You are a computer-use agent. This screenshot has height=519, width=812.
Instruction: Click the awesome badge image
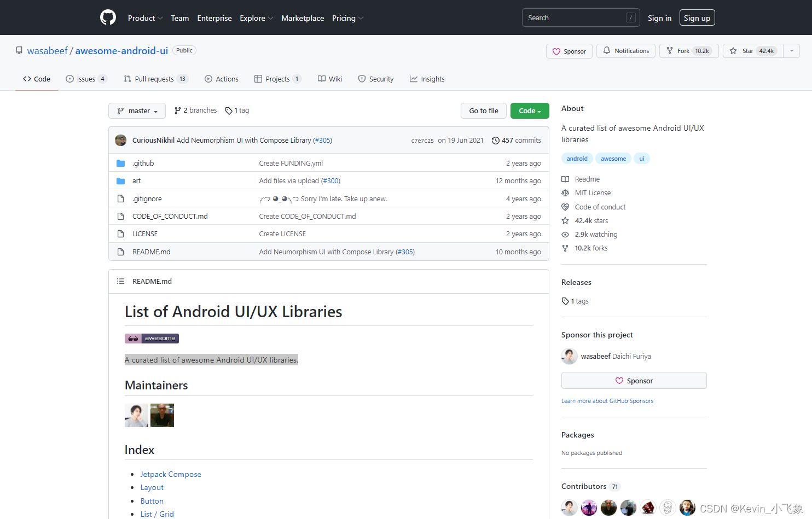(x=152, y=339)
